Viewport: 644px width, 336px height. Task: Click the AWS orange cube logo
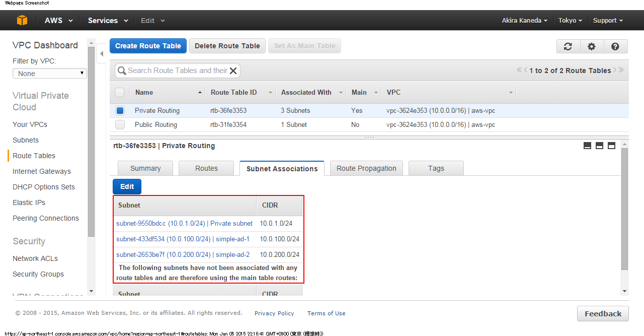point(22,20)
